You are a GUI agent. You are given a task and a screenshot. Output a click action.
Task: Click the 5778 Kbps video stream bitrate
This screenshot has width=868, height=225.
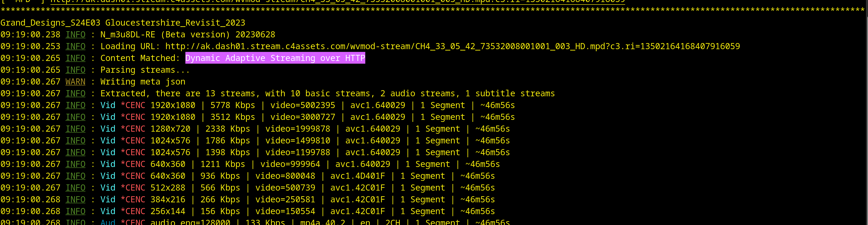click(x=232, y=105)
